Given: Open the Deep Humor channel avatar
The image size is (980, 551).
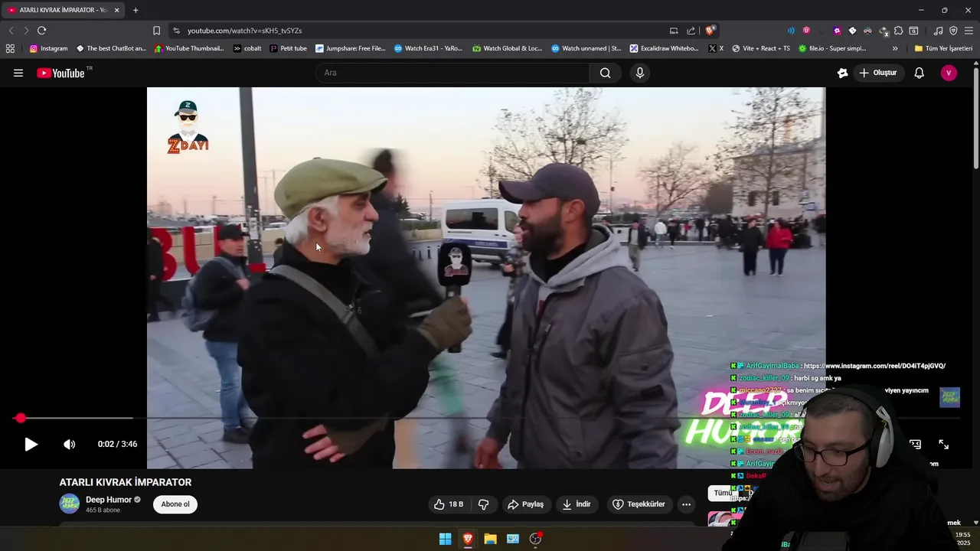Looking at the screenshot, I should 70,504.
